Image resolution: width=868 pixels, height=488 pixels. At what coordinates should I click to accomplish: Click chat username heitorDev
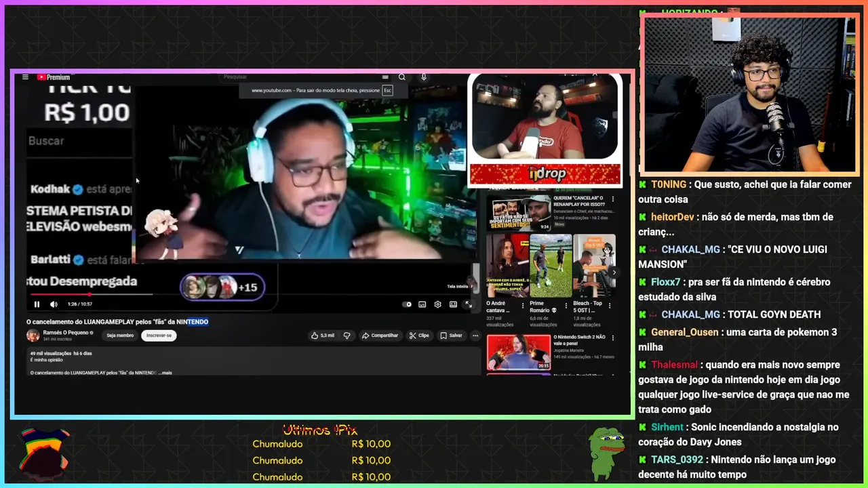point(673,217)
